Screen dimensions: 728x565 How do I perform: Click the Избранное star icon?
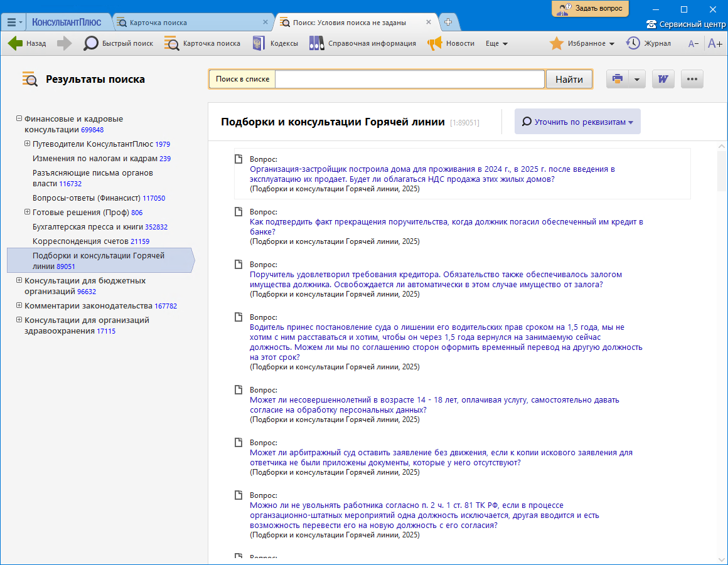pyautogui.click(x=556, y=43)
